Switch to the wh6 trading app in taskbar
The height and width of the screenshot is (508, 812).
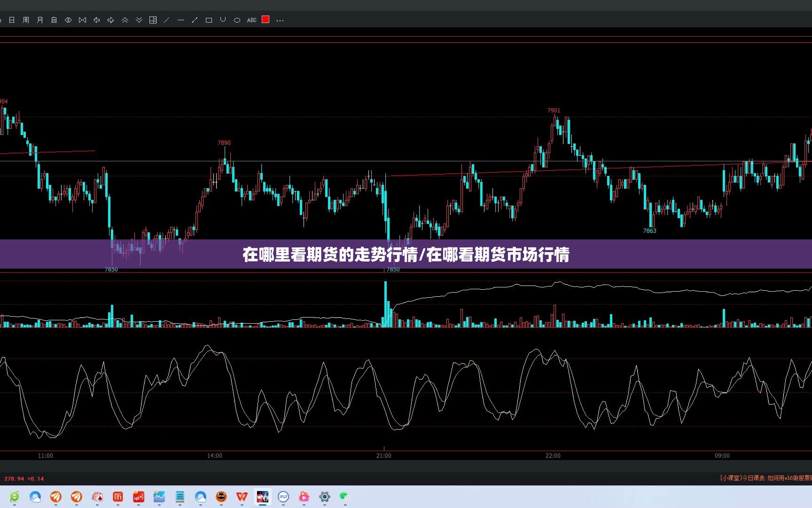pos(263,497)
